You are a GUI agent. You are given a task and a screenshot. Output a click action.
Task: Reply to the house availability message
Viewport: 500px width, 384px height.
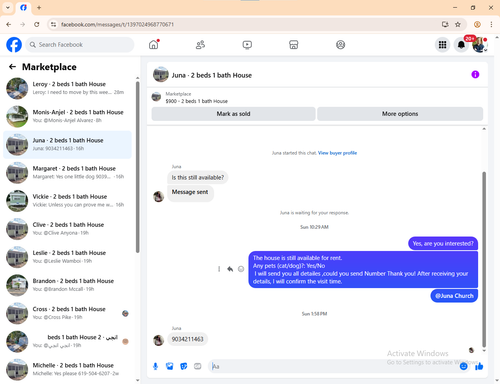click(230, 269)
